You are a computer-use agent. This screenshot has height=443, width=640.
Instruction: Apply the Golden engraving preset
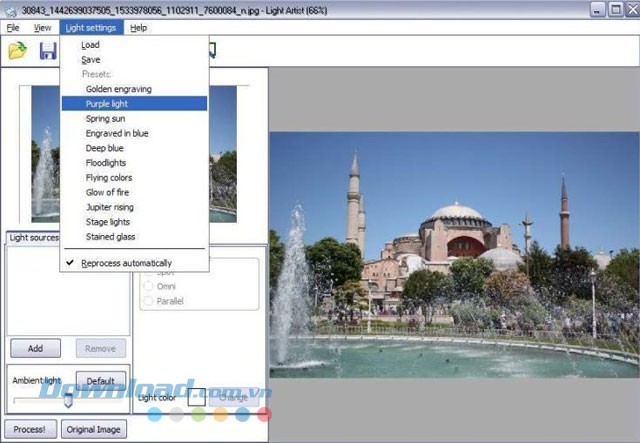tap(118, 89)
